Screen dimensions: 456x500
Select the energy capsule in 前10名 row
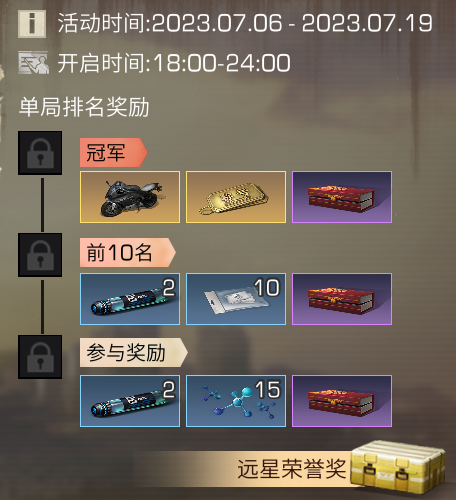(x=130, y=299)
